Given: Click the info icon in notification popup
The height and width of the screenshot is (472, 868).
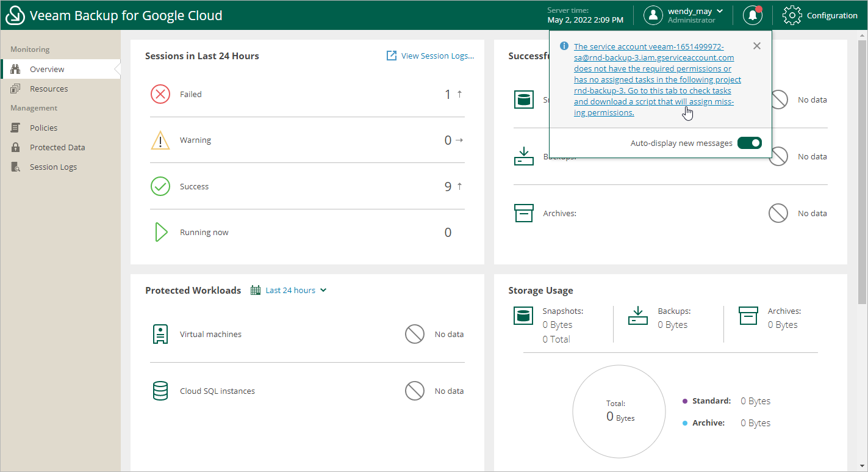Looking at the screenshot, I should (564, 46).
